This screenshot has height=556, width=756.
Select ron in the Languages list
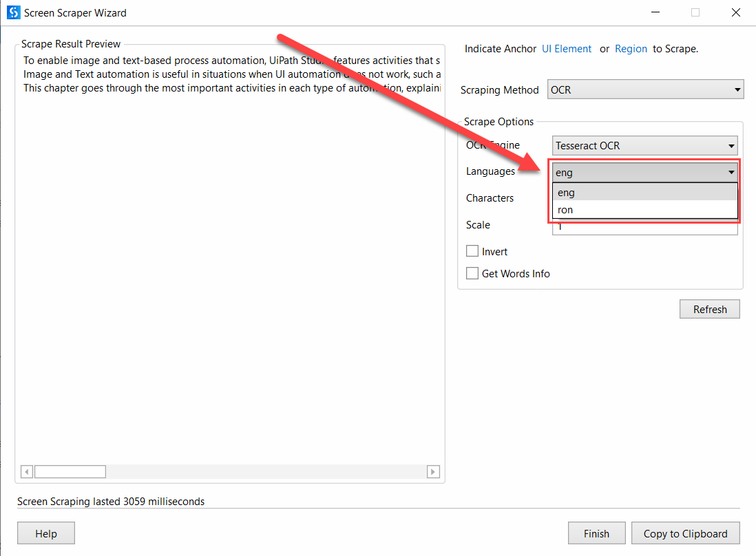(644, 210)
